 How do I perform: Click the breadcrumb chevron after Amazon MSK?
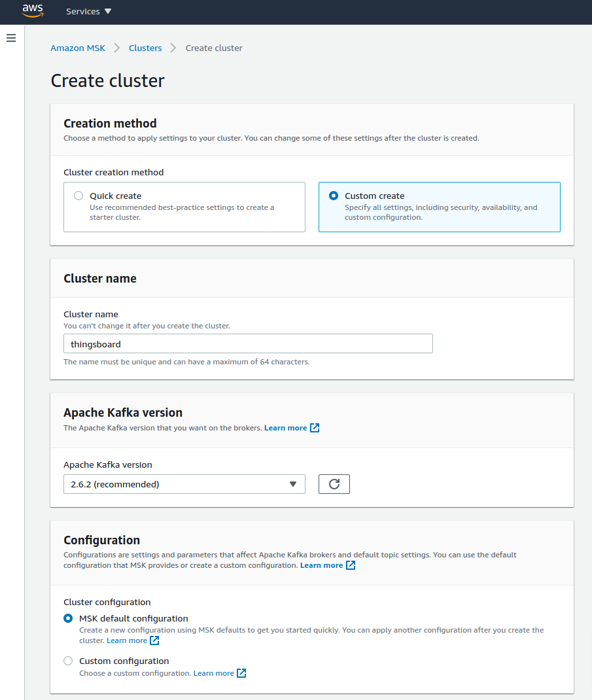pyautogui.click(x=117, y=48)
